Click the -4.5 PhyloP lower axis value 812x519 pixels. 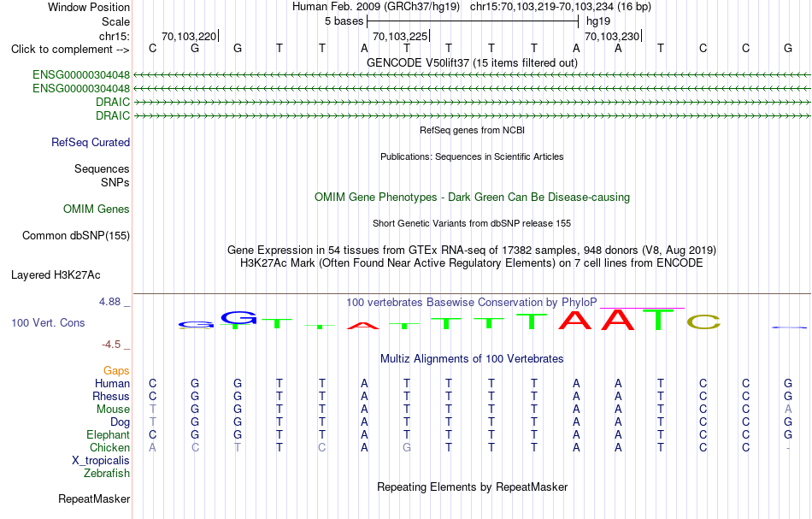111,345
